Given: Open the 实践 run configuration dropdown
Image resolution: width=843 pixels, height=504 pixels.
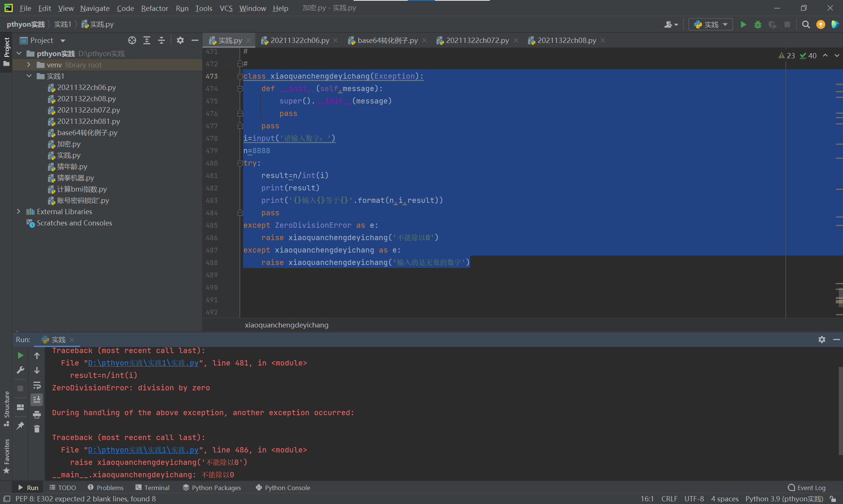Looking at the screenshot, I should point(711,24).
